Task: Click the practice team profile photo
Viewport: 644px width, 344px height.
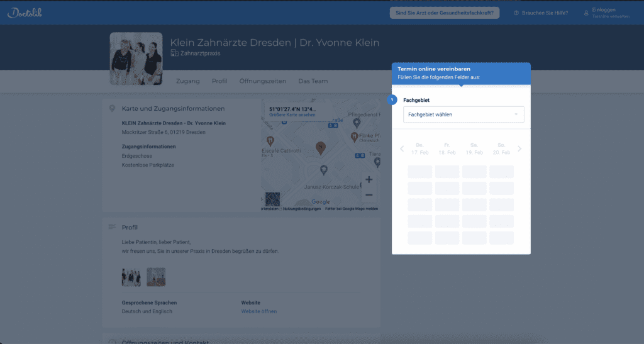Action: coord(136,58)
